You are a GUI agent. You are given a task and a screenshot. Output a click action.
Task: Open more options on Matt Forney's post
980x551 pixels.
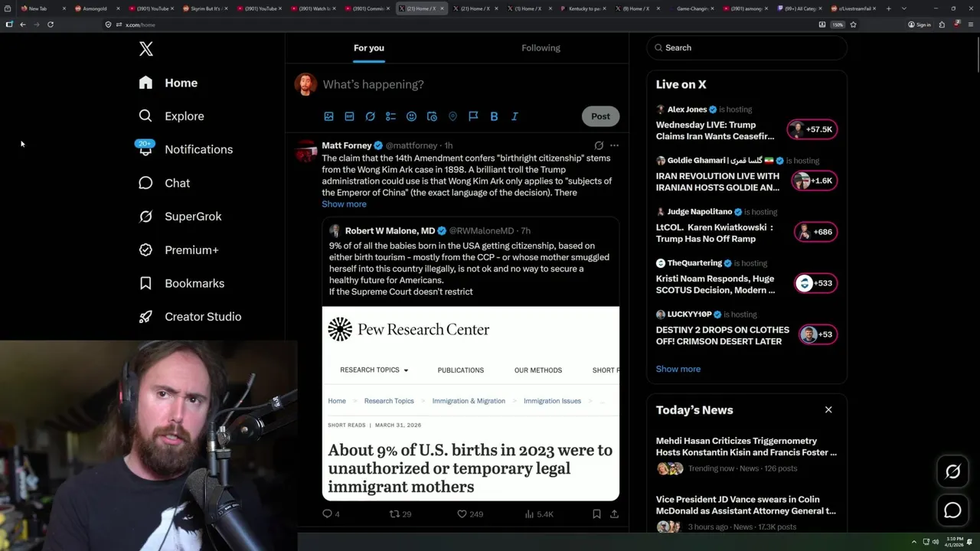pyautogui.click(x=614, y=145)
